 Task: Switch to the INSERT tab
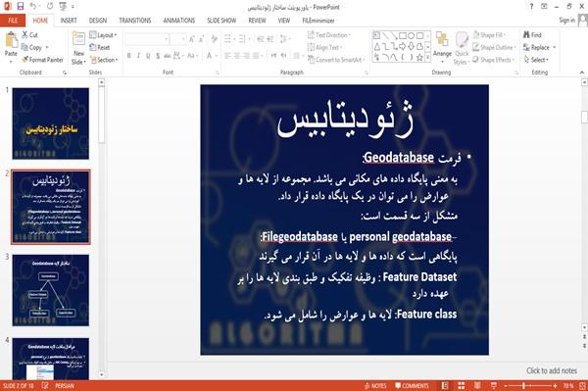[x=69, y=21]
